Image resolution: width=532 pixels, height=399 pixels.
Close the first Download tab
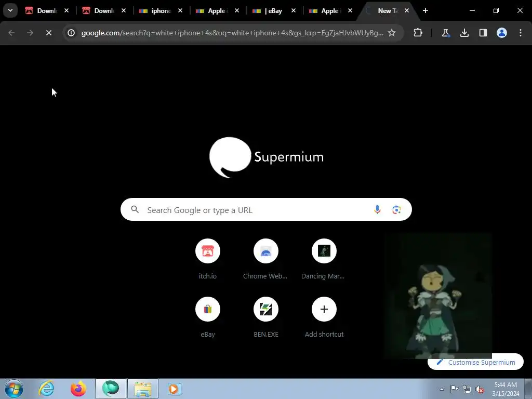click(66, 10)
